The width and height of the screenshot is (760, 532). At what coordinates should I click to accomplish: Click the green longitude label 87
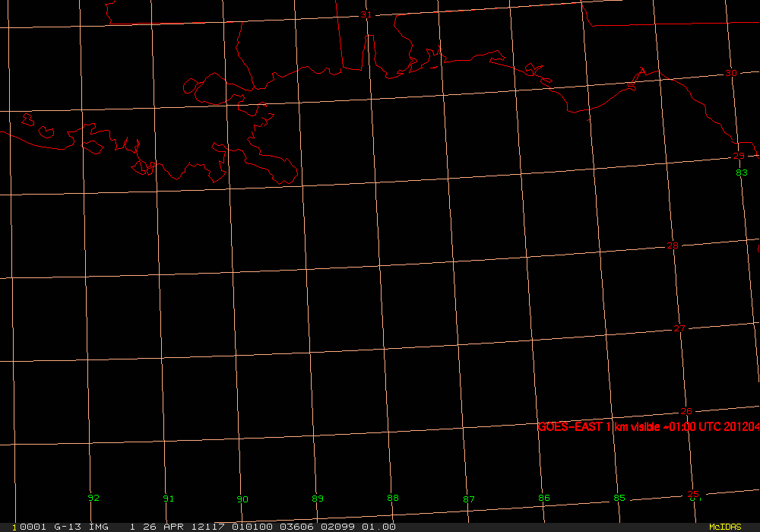tap(469, 499)
